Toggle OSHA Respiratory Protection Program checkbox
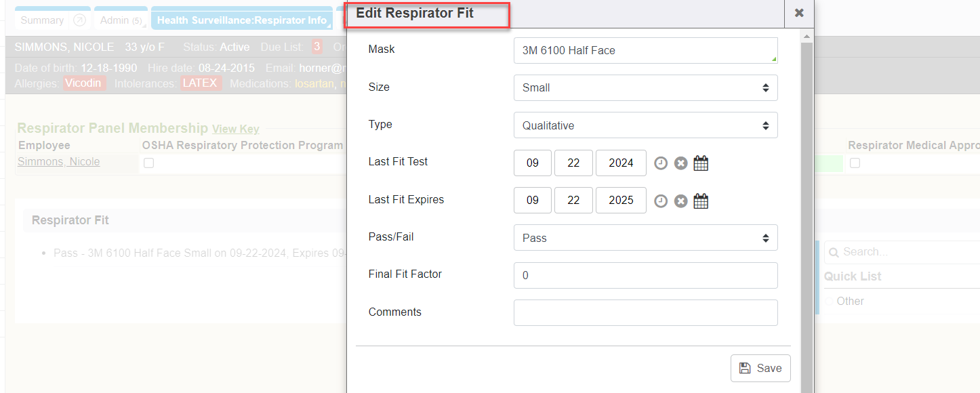Image resolution: width=980 pixels, height=393 pixels. (x=149, y=163)
